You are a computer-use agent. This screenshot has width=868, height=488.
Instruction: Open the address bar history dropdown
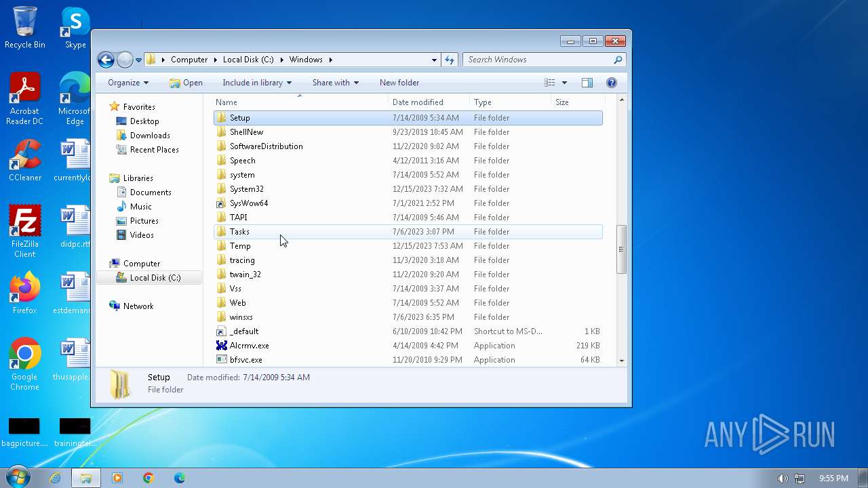[x=434, y=60]
